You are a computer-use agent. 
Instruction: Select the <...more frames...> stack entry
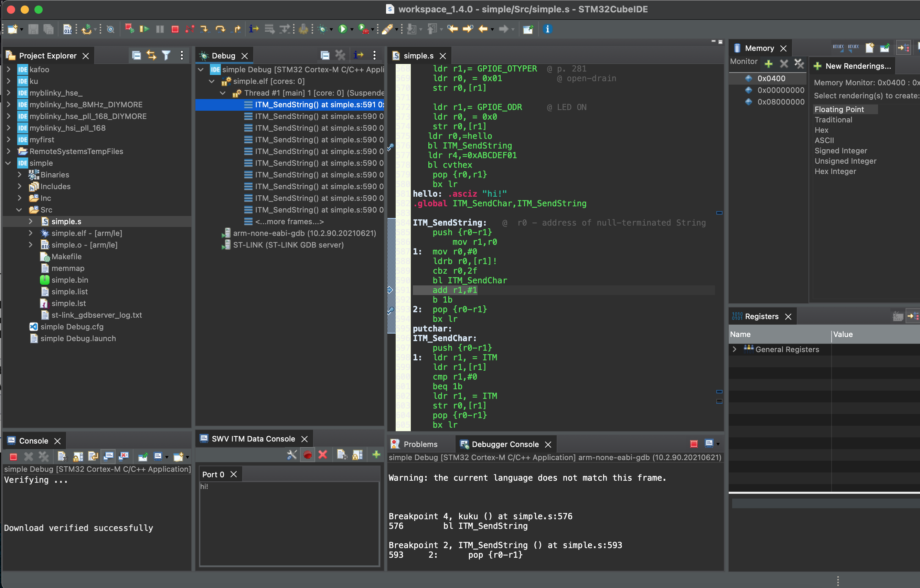coord(289,221)
